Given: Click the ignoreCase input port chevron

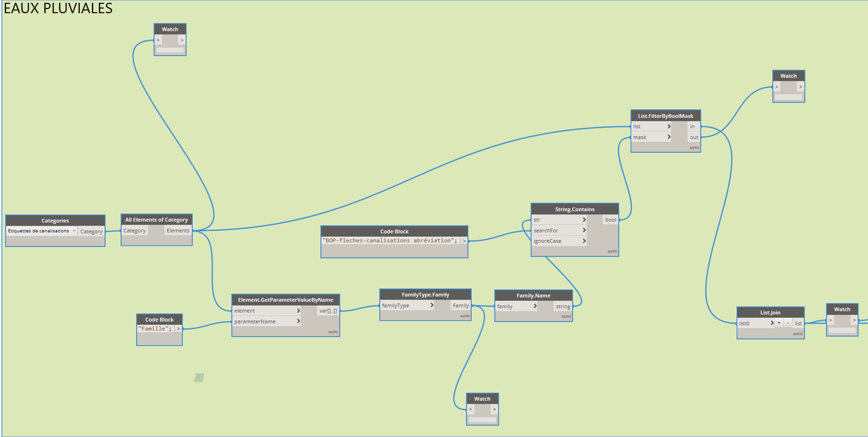Looking at the screenshot, I should click(x=584, y=241).
